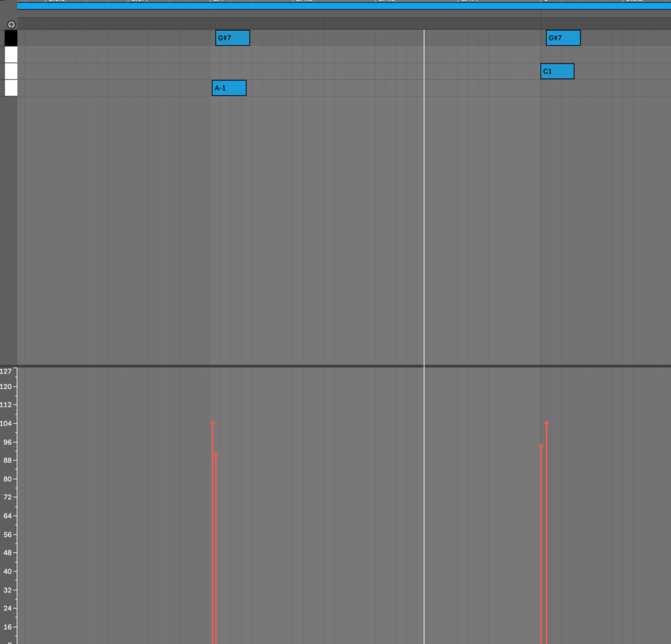Click the blue loop brace bar
The height and width of the screenshot is (644, 671).
(x=343, y=6)
